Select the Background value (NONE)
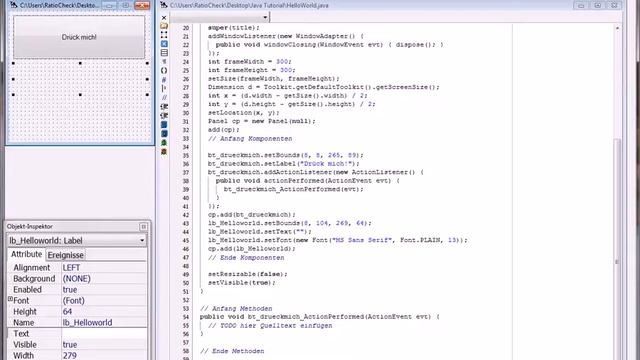Image resolution: width=640 pixels, height=360 pixels. click(76, 279)
